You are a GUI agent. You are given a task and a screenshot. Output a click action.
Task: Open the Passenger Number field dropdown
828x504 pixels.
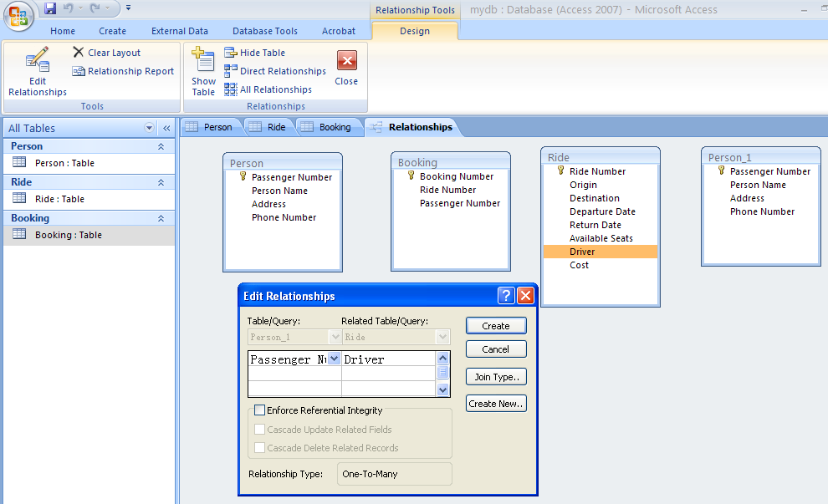[x=334, y=359]
